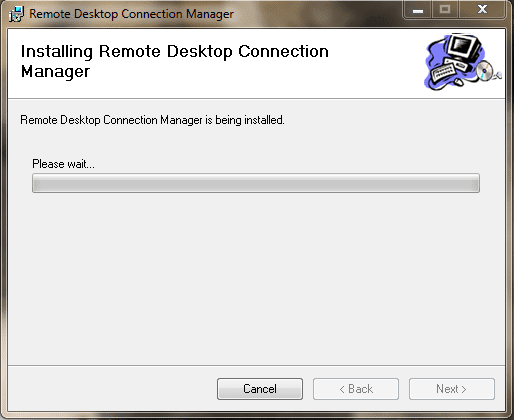
Task: Click the disabled Back button
Action: tap(356, 389)
